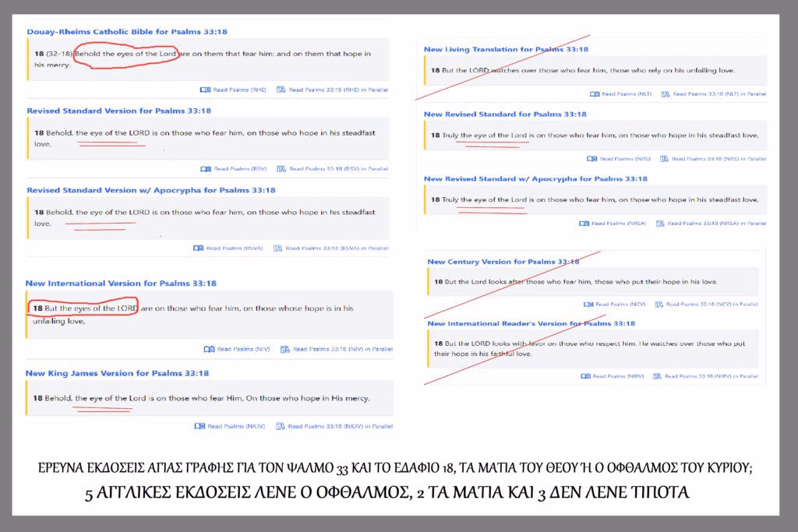Viewport: 798px width, 532px height.
Task: Click parallel-books icon beside 33:18 (NIV) in Parallel
Action: [285, 350]
